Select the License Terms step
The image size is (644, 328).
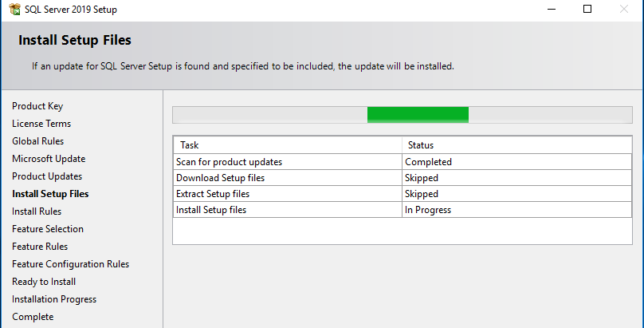point(41,124)
